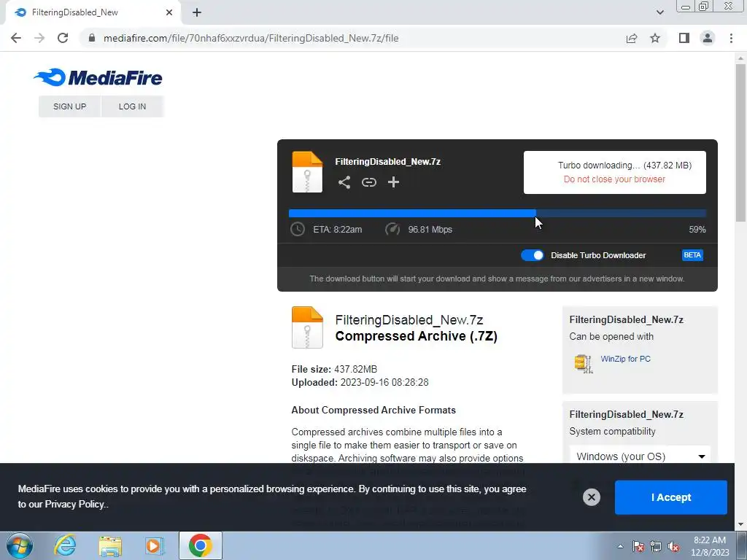Toggle the Disable Turbo Downloader switch

[532, 255]
